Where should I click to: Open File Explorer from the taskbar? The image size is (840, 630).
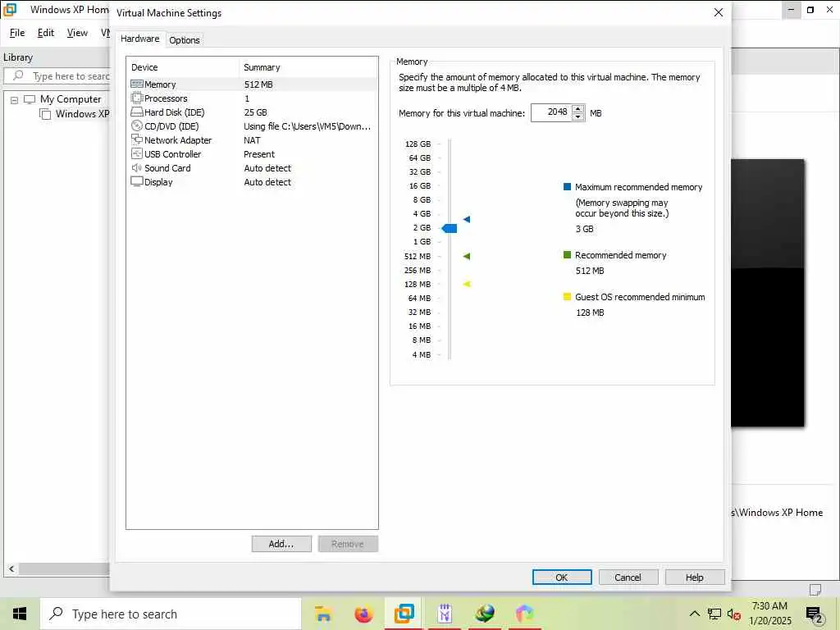(x=322, y=614)
